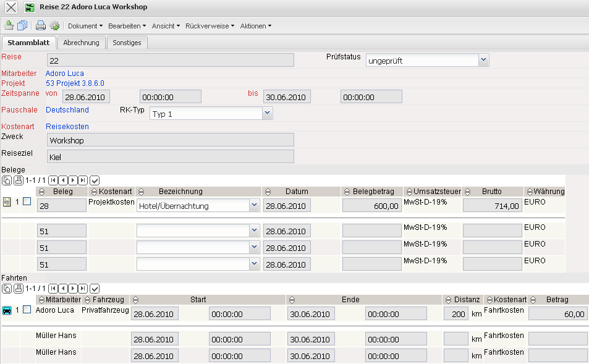Click the gear settings icon in the main toolbar
Image resolution: width=589 pixels, height=364 pixels.
click(54, 26)
